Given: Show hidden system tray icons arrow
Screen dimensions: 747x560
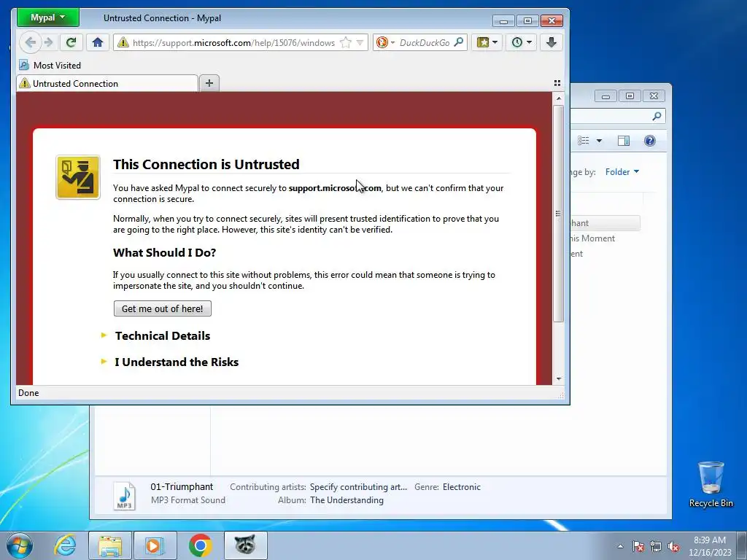Looking at the screenshot, I should 620,546.
